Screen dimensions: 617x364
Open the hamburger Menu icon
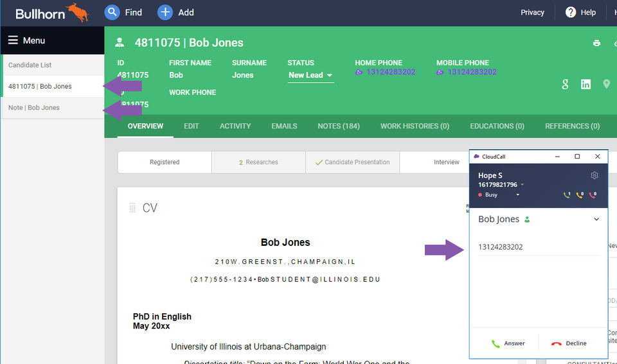coord(13,40)
